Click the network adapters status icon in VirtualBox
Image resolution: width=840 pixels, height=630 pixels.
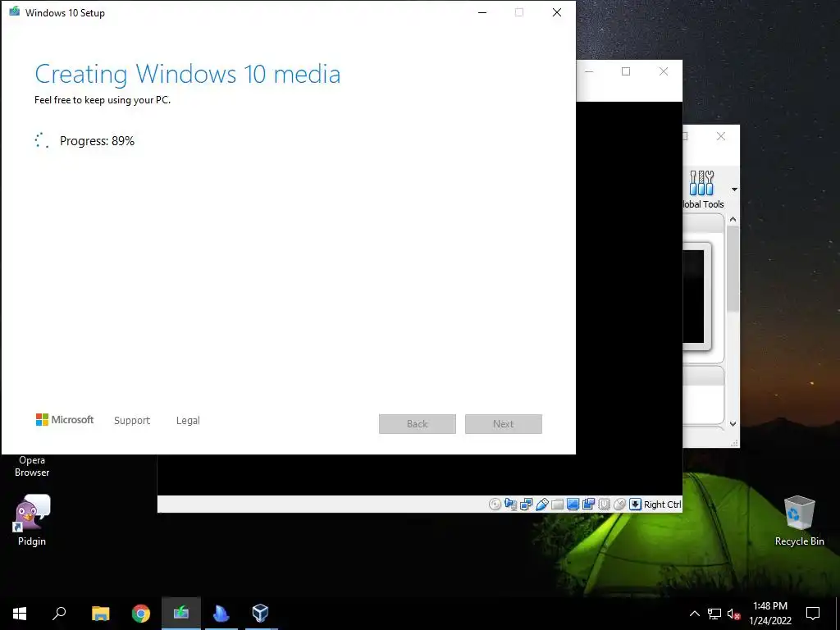click(526, 504)
